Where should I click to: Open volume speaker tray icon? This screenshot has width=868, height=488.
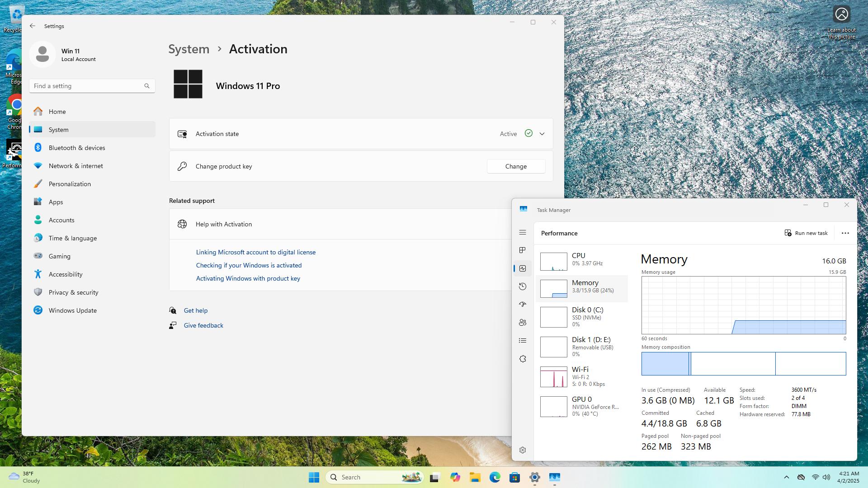826,477
